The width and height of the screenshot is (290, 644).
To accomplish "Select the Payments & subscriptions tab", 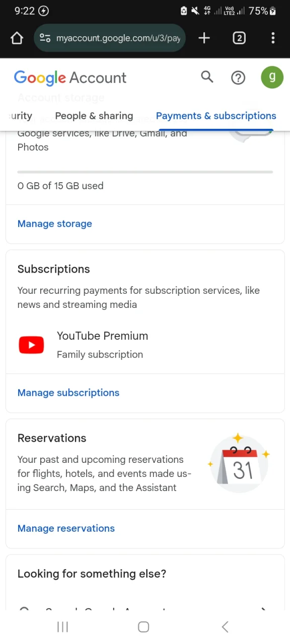I will (216, 116).
